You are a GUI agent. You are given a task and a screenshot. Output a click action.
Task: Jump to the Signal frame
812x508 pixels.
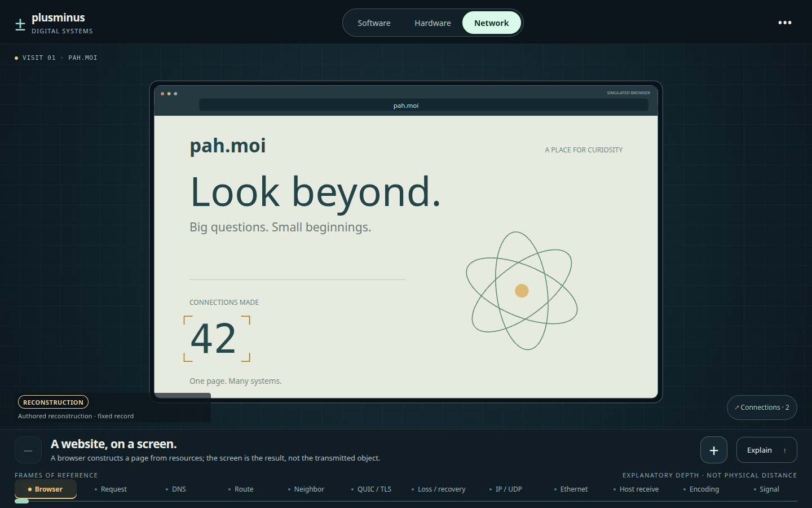(x=767, y=489)
